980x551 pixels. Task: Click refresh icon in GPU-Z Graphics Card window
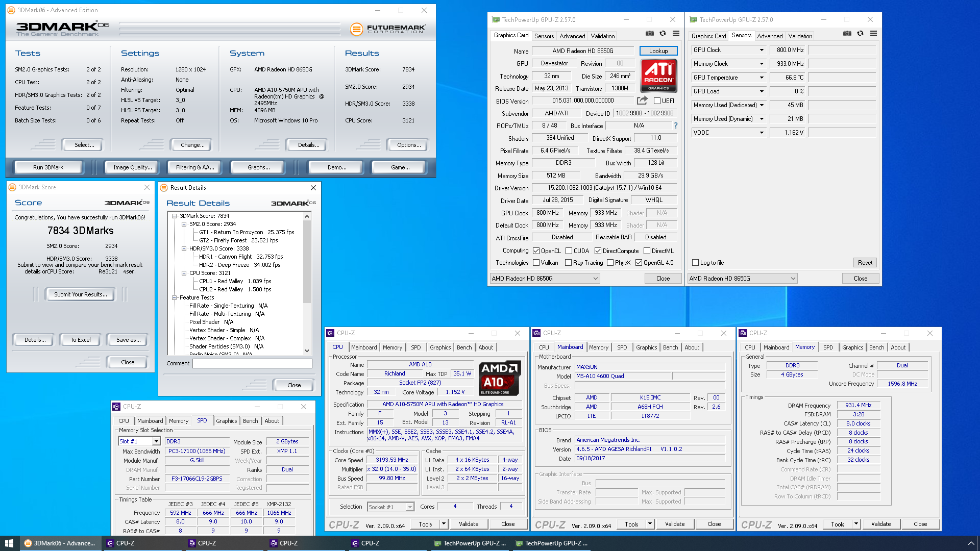tap(663, 34)
